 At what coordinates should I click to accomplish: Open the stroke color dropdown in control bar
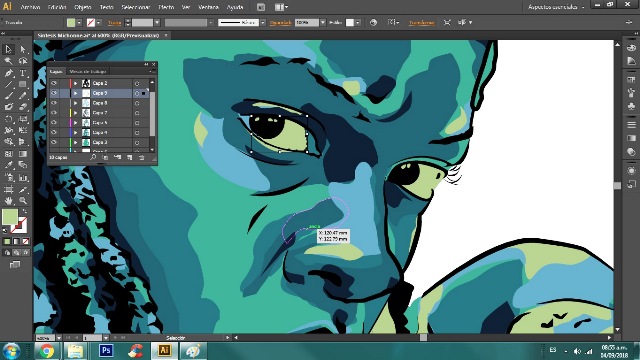(x=99, y=23)
